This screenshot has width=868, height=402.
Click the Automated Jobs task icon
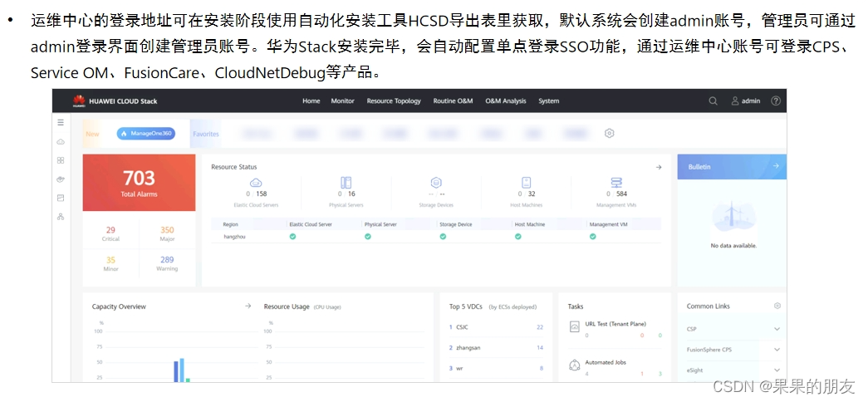(x=575, y=366)
